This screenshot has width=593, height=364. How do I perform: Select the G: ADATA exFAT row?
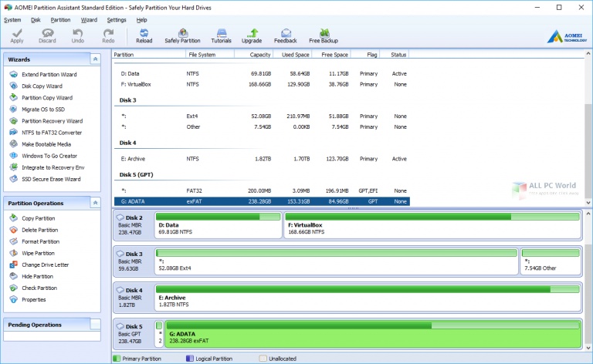tap(262, 201)
